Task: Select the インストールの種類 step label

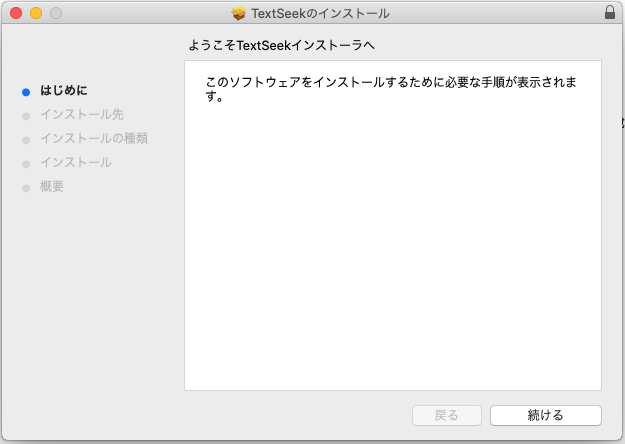Action: click(94, 138)
